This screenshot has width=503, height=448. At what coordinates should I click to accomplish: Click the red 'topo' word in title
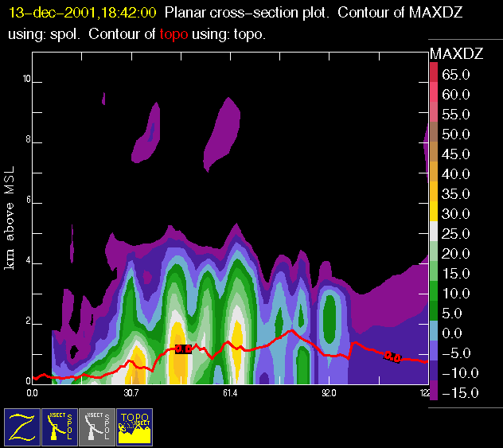pos(173,35)
